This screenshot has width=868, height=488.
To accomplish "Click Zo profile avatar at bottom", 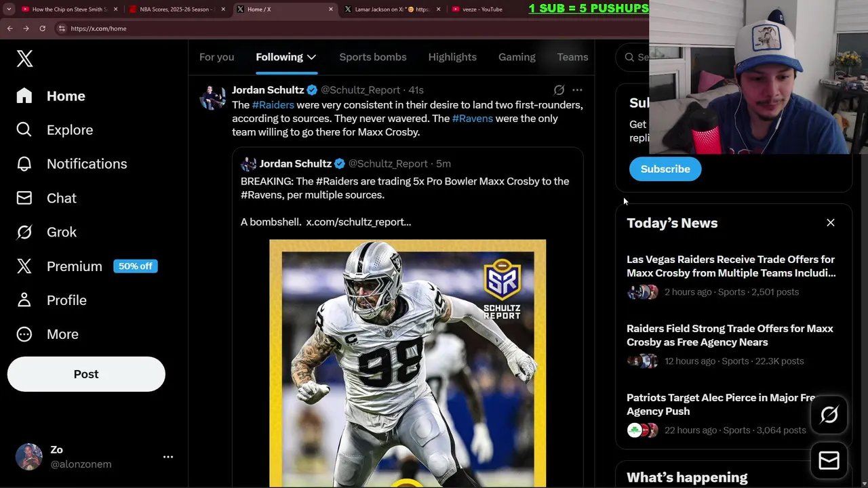I will click(x=29, y=457).
